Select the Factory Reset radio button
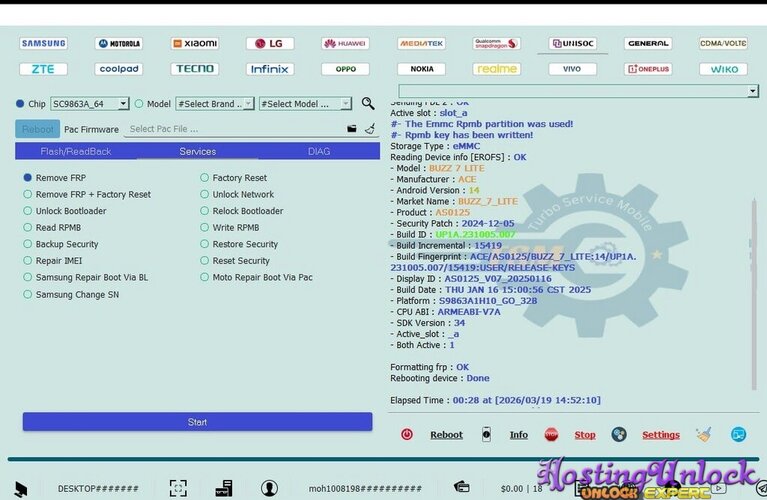The image size is (767, 500). tap(205, 178)
